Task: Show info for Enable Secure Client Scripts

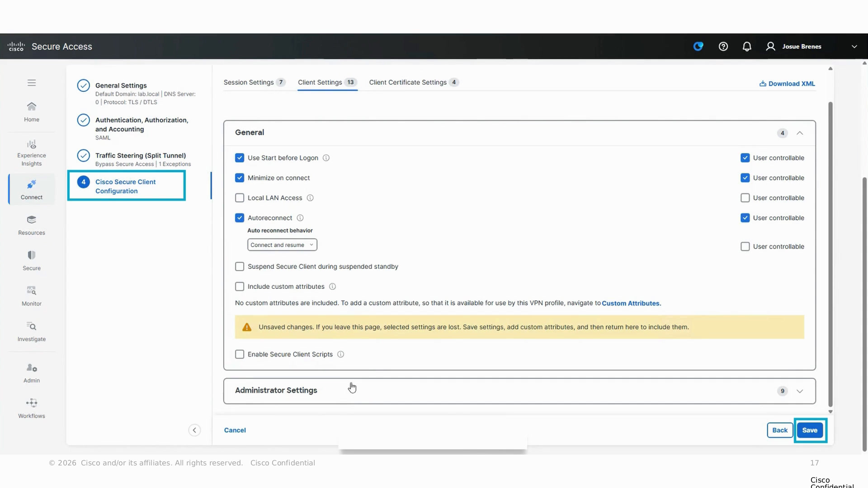Action: point(341,354)
